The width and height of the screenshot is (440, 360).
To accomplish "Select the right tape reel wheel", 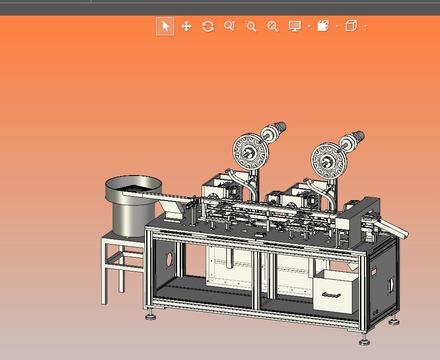I will point(329,161).
